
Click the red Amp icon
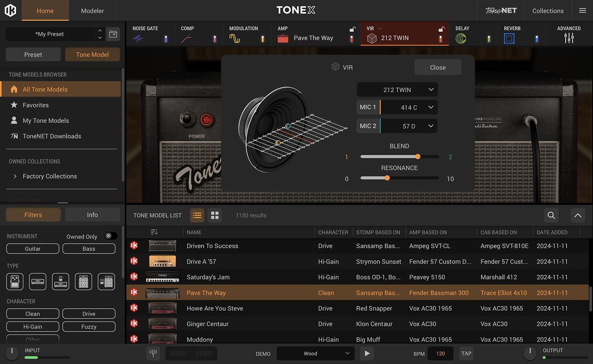click(283, 38)
